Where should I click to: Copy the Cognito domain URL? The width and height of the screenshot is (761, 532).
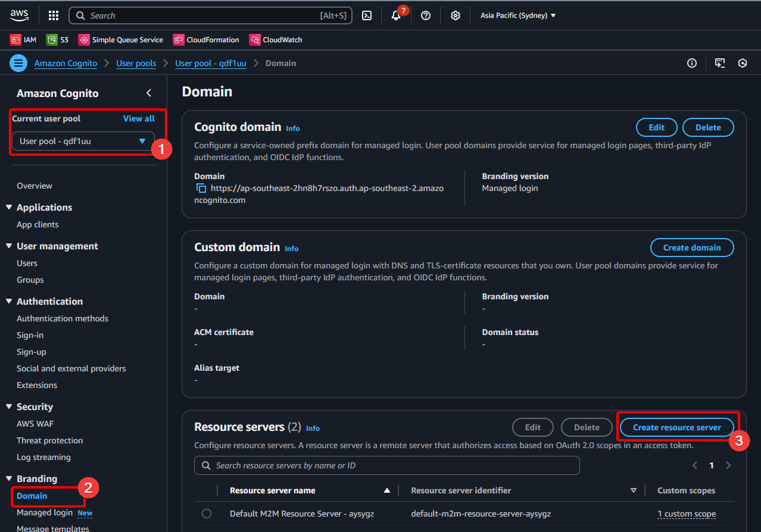coord(201,188)
